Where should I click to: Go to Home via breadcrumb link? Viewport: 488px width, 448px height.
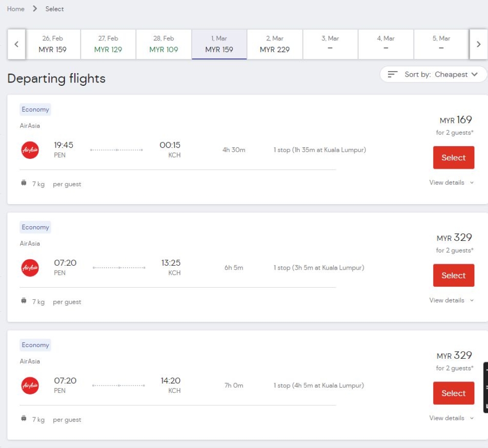pyautogui.click(x=16, y=9)
